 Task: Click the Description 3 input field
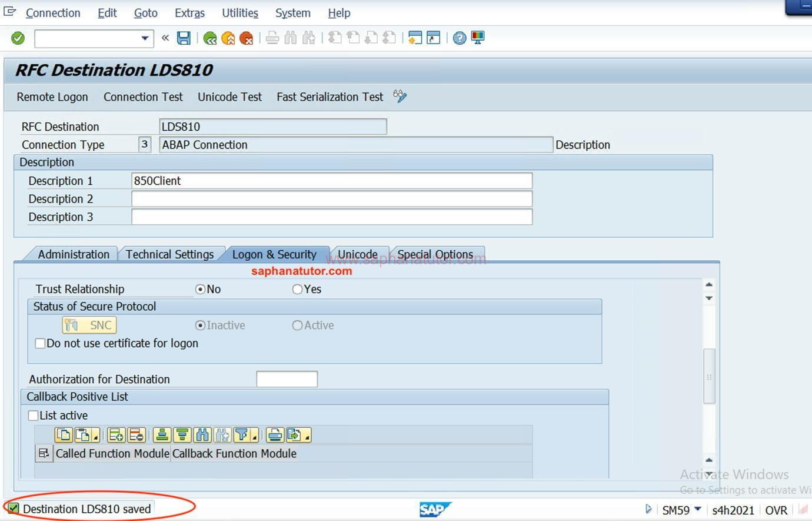tap(332, 217)
